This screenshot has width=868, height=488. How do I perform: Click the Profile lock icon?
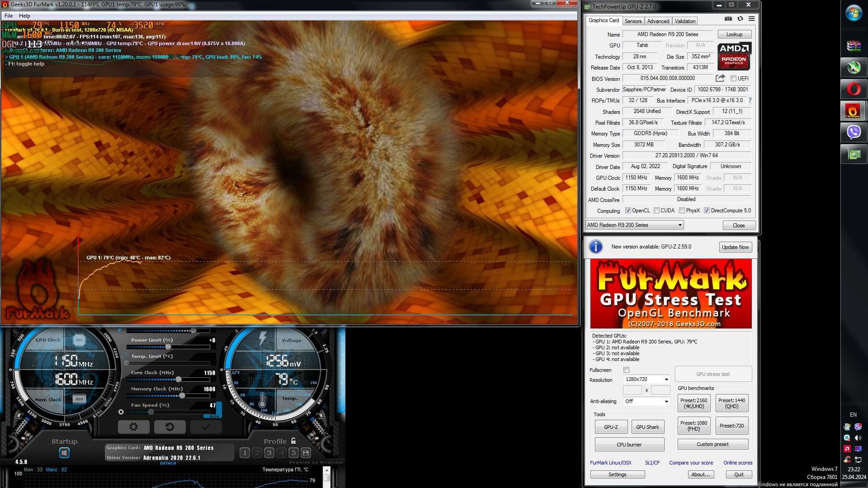(293, 441)
